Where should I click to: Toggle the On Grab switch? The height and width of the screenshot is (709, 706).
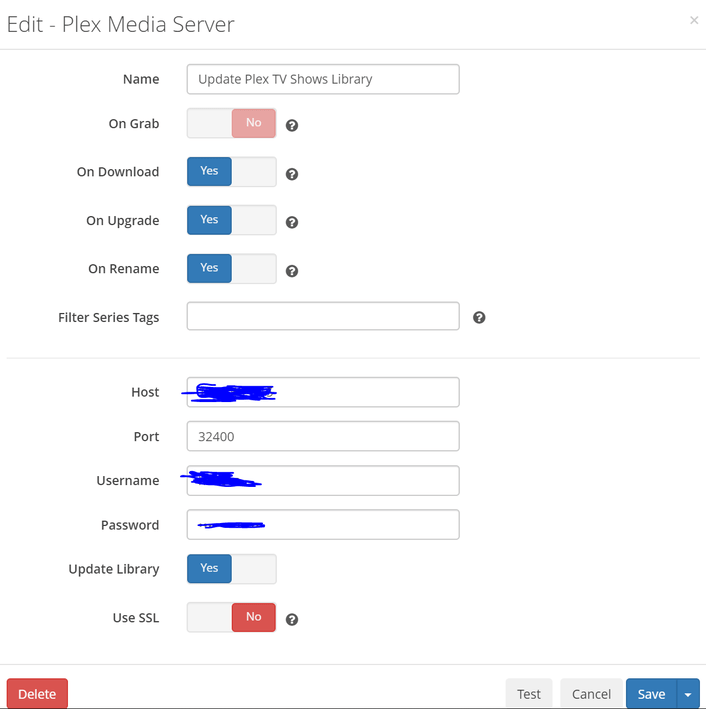coord(232,123)
